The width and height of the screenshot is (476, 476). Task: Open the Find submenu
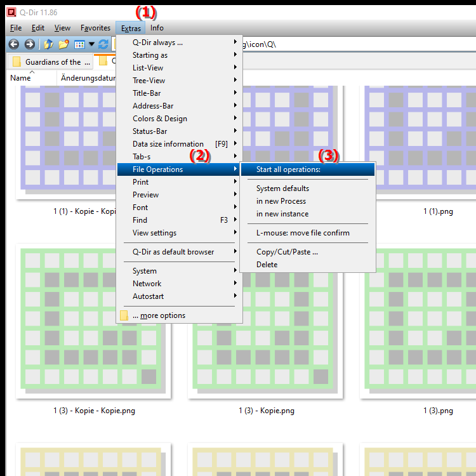(180, 220)
